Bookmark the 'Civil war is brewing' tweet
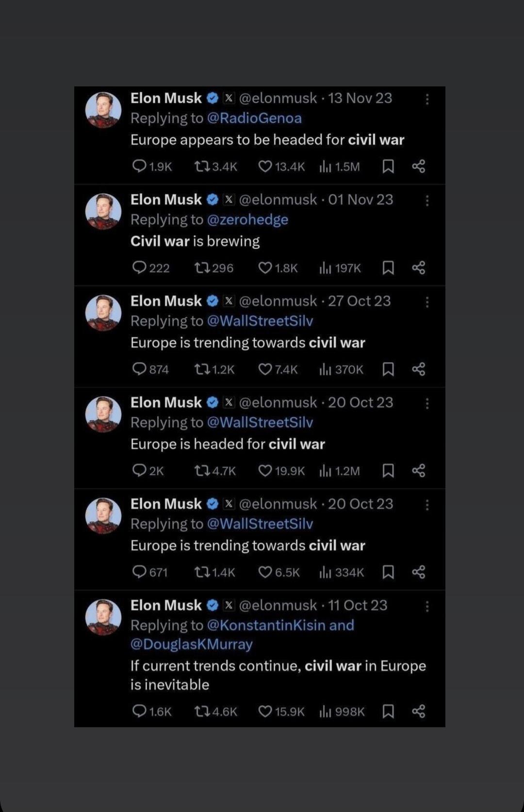The width and height of the screenshot is (524, 812). pyautogui.click(x=388, y=268)
